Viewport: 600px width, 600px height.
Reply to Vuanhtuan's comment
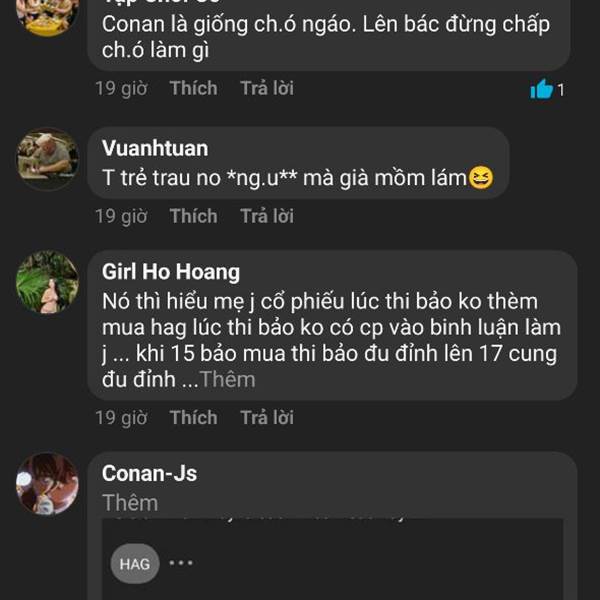tap(267, 216)
